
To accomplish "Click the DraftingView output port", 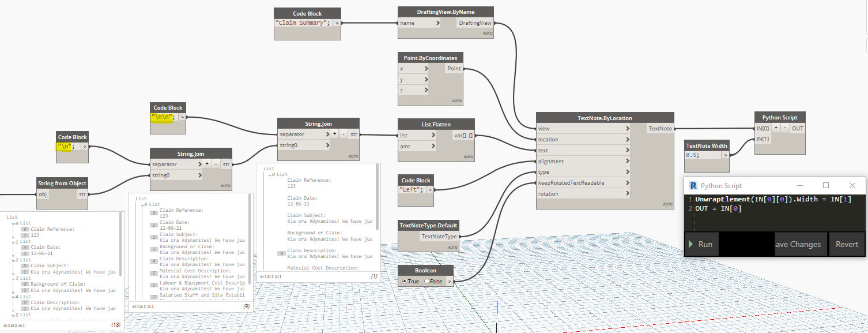I will coord(475,23).
